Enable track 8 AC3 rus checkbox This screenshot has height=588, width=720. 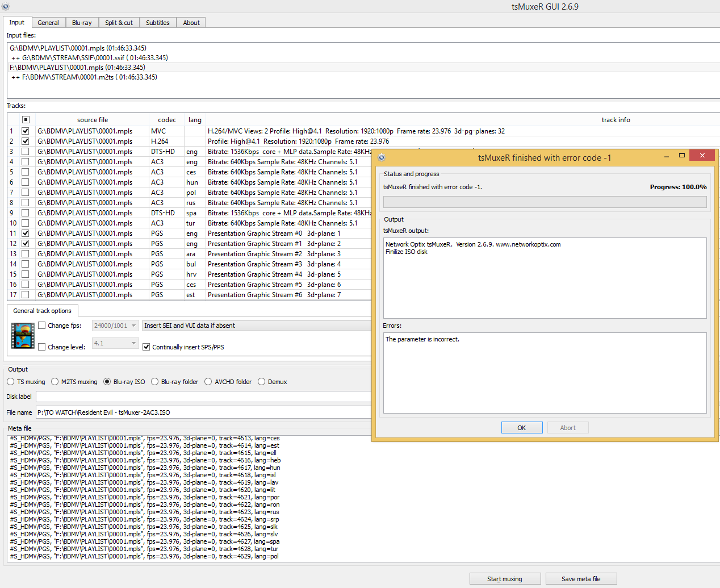[x=26, y=202]
